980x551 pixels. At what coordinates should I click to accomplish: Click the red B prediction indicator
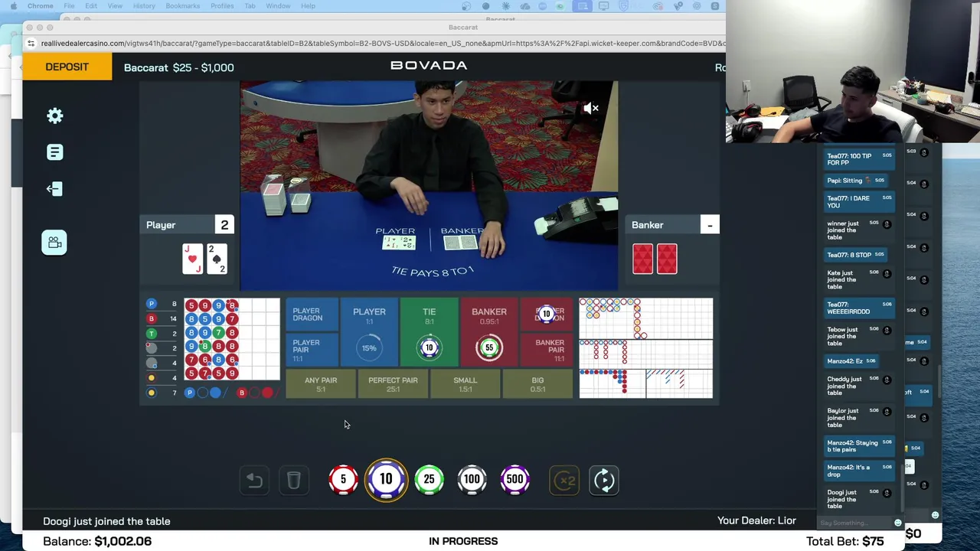[x=242, y=393]
